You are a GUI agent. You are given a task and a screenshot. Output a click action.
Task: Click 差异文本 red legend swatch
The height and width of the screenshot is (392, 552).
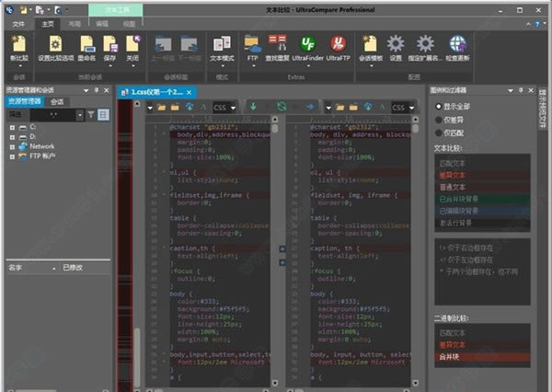click(482, 175)
